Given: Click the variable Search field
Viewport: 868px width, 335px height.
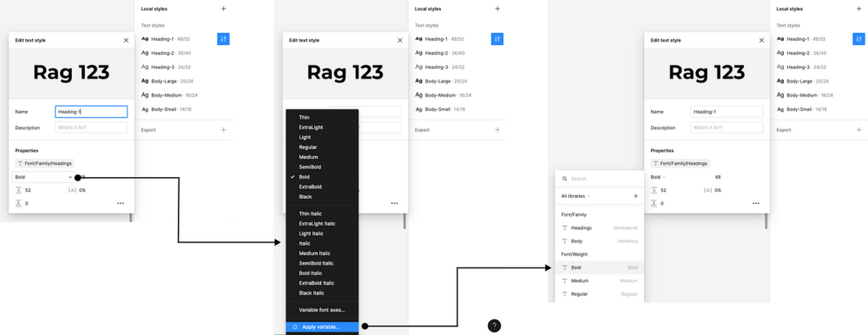Looking at the screenshot, I should click(600, 179).
